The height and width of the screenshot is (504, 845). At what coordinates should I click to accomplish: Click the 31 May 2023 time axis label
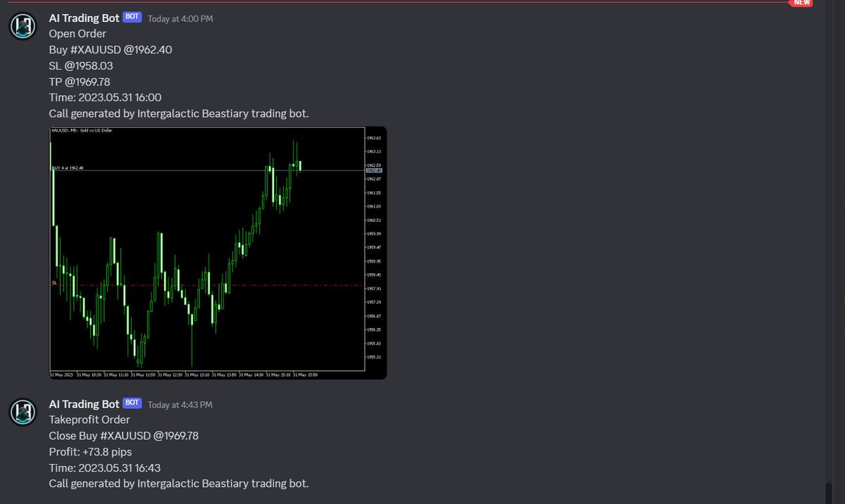coord(60,374)
